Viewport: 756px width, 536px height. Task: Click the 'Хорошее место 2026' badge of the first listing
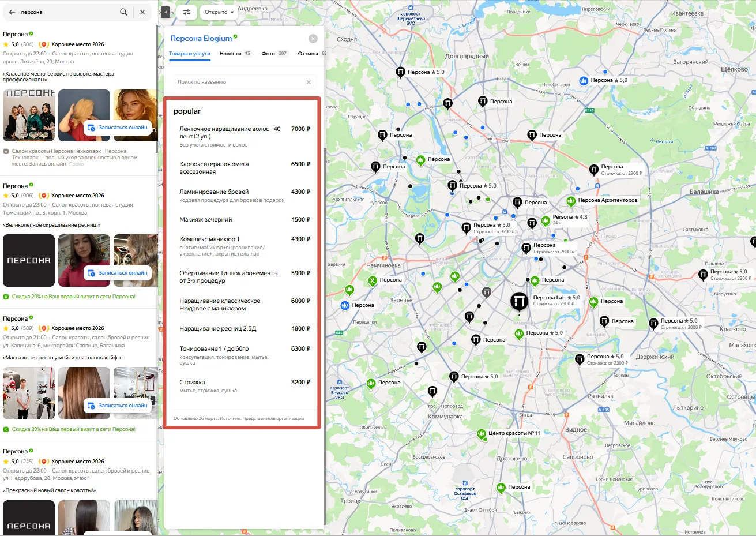pyautogui.click(x=72, y=44)
